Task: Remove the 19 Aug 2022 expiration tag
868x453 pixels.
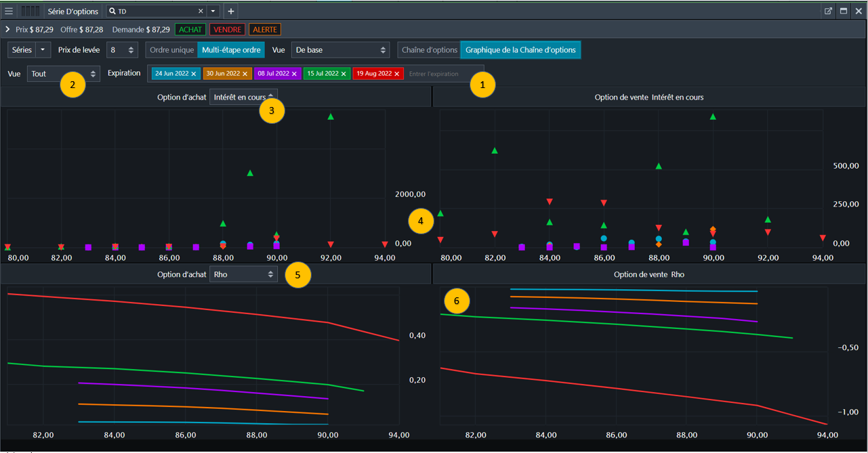Action: tap(397, 74)
